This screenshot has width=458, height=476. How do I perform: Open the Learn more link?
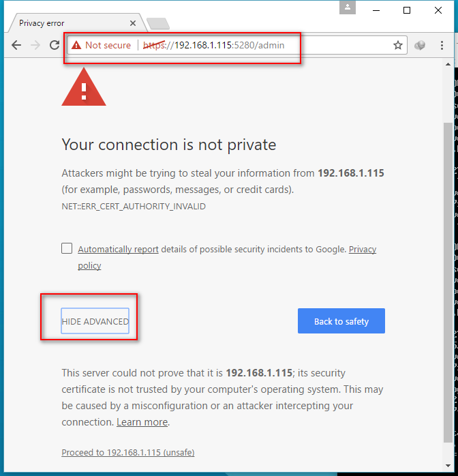(x=142, y=422)
